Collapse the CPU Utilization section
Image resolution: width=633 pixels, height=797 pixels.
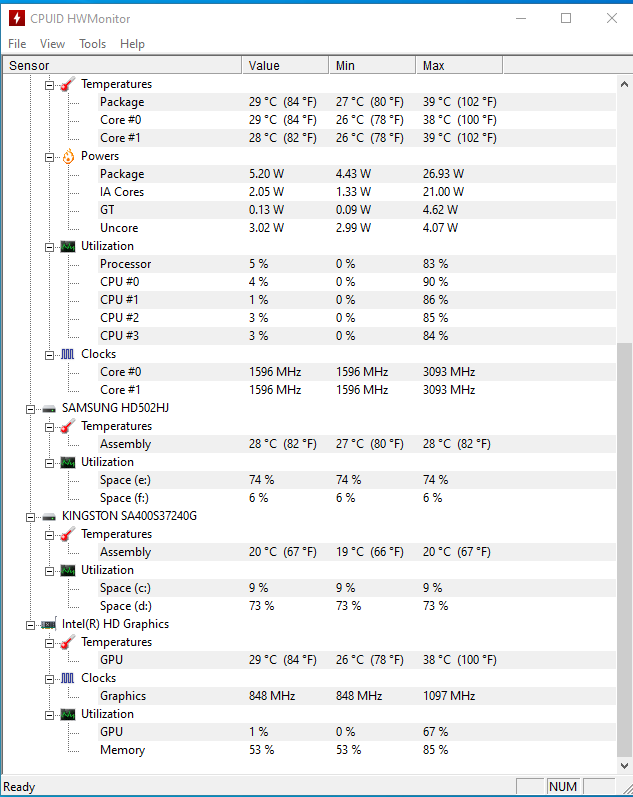[x=49, y=247]
